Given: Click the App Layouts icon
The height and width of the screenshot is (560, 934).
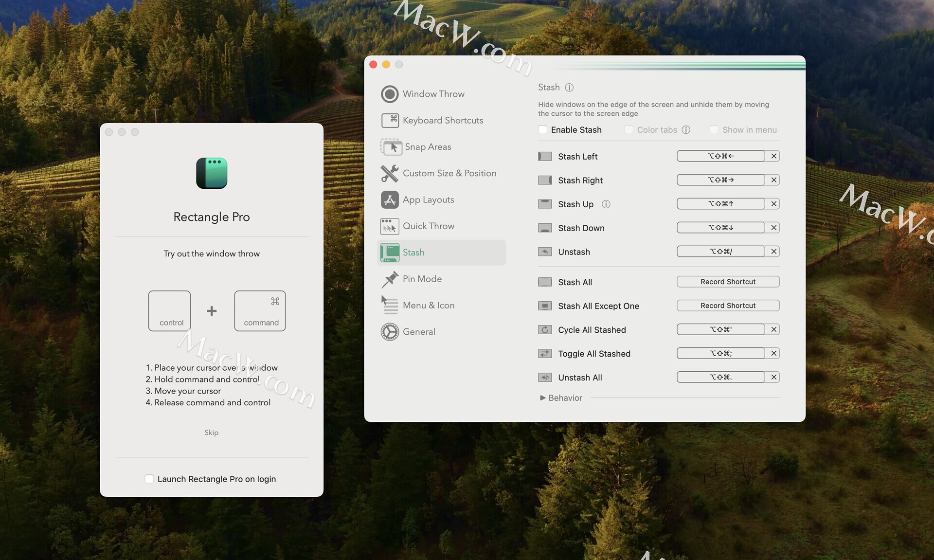Looking at the screenshot, I should [390, 199].
